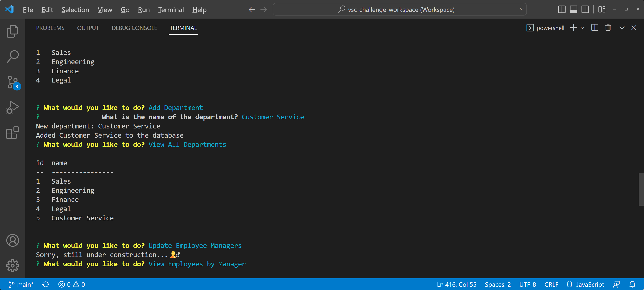Change CRLF end of line sequence
644x290 pixels.
click(551, 284)
